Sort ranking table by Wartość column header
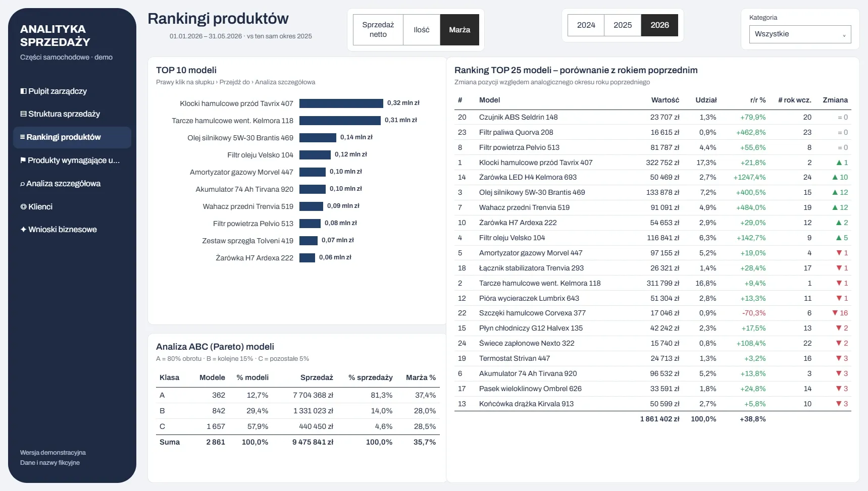This screenshot has width=868, height=491. coord(665,100)
